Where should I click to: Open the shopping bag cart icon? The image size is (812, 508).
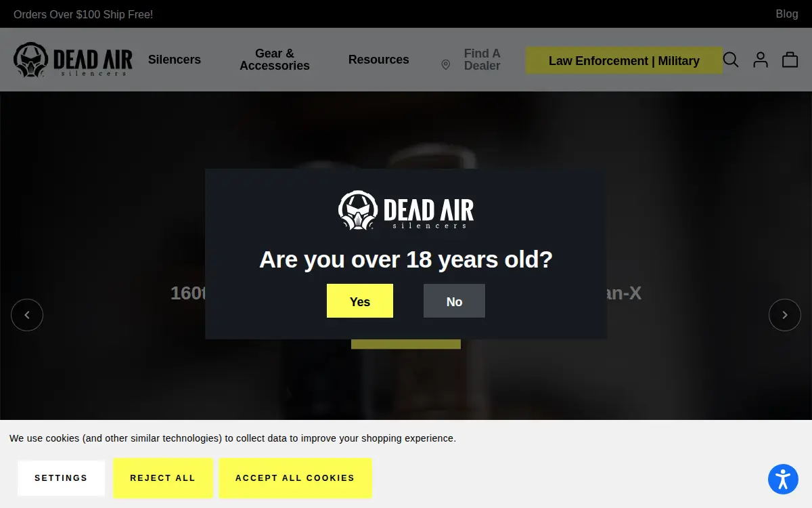click(x=790, y=60)
